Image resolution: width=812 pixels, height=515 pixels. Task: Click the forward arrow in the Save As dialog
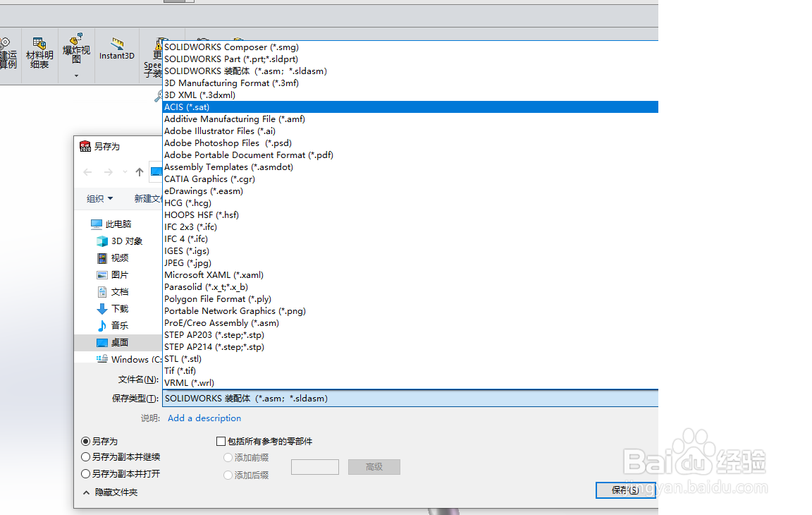(x=109, y=172)
